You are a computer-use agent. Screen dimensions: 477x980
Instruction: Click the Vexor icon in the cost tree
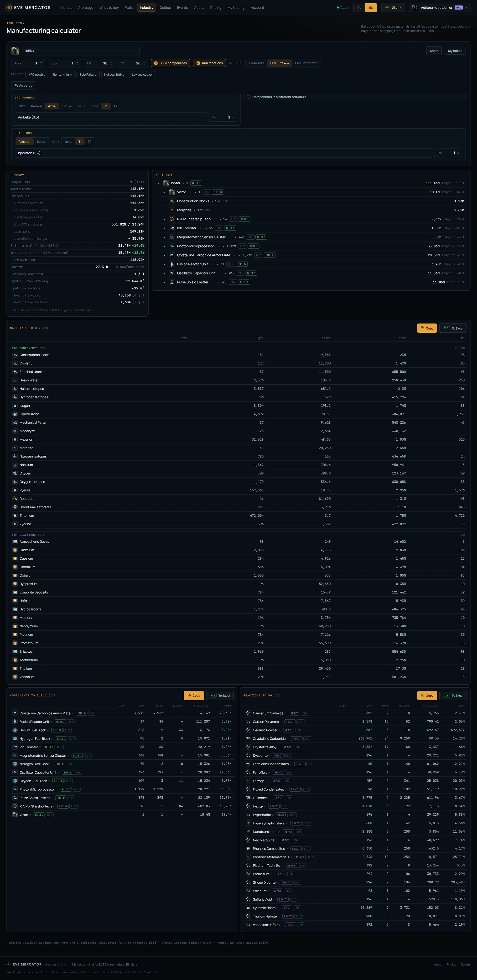point(172,192)
